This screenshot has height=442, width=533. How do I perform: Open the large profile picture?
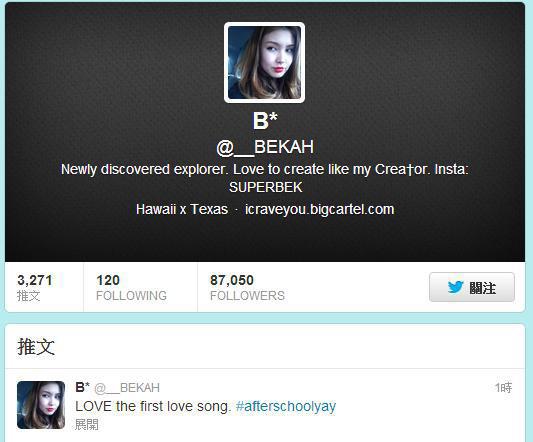[x=264, y=63]
